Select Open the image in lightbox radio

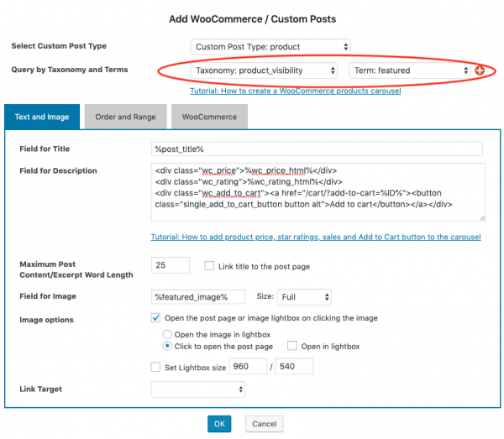pyautogui.click(x=167, y=334)
